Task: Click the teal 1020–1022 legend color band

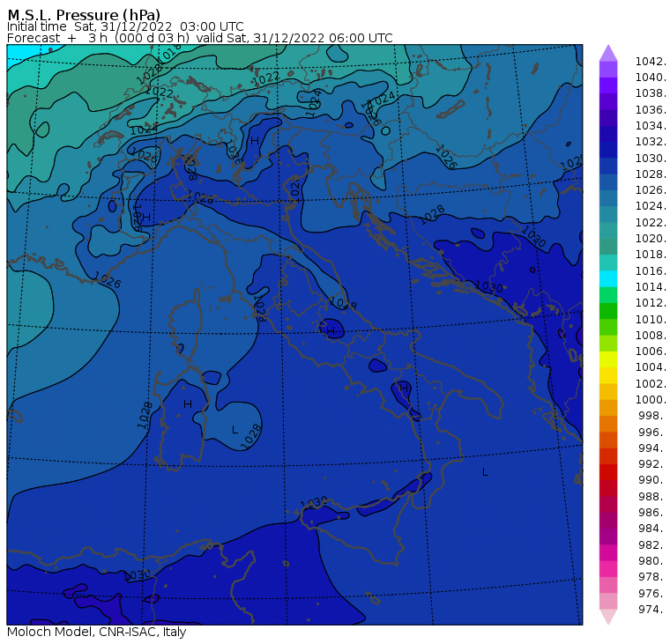Action: pyautogui.click(x=608, y=231)
